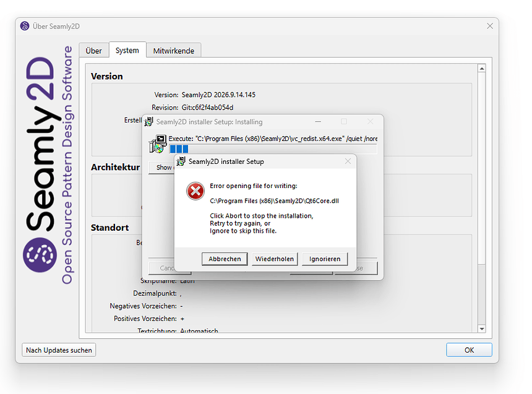
Task: Abort installation with the Abbrechen button
Action: click(x=225, y=259)
